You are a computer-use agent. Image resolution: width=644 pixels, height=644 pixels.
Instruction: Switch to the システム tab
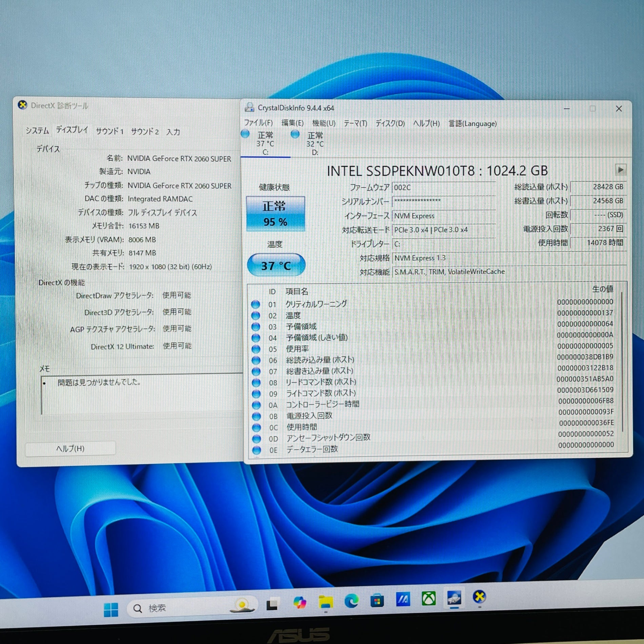pos(37,131)
